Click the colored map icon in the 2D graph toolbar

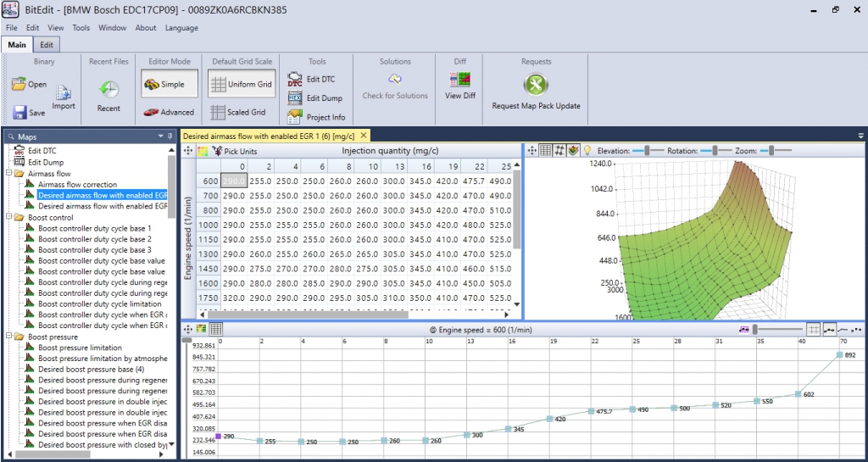pos(202,329)
